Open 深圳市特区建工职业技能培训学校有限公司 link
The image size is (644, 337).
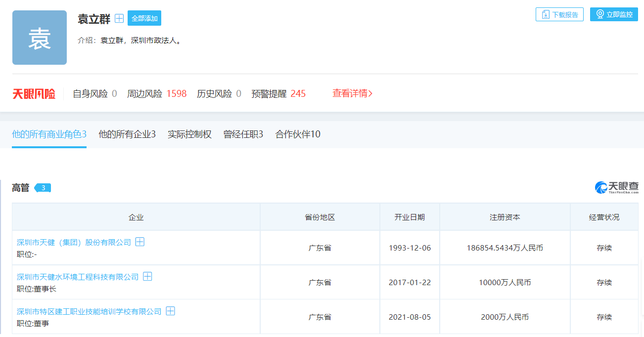coord(89,311)
